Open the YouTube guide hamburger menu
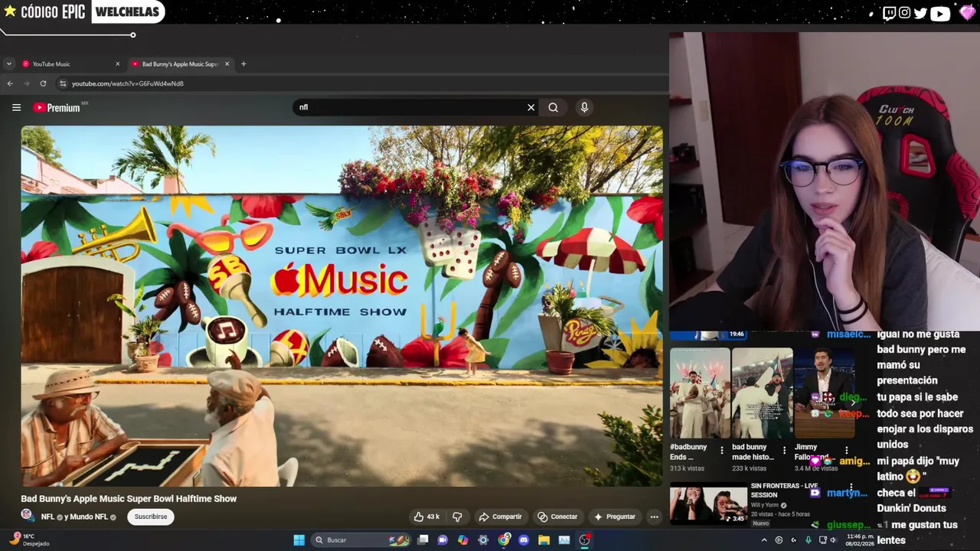 tap(16, 108)
